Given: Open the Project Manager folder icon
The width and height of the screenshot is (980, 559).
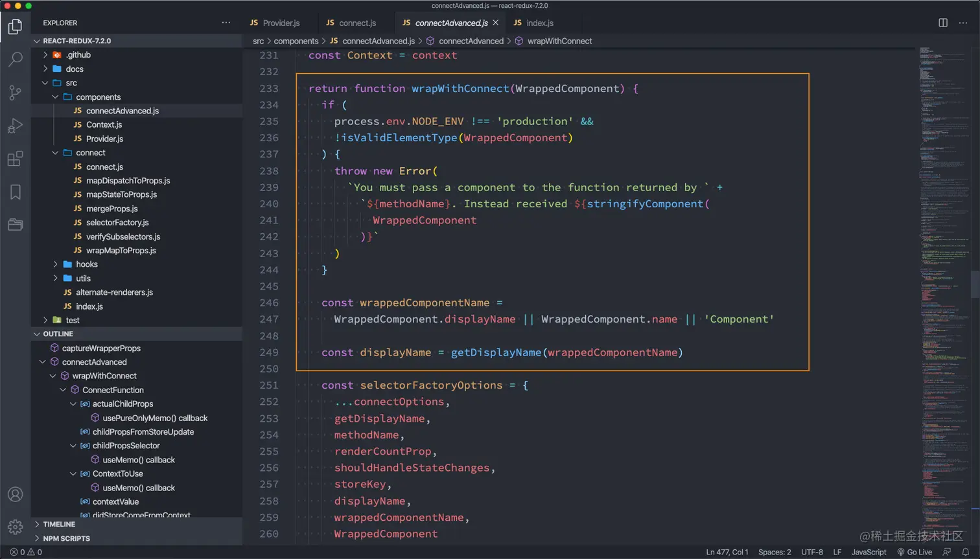Looking at the screenshot, I should tap(15, 225).
